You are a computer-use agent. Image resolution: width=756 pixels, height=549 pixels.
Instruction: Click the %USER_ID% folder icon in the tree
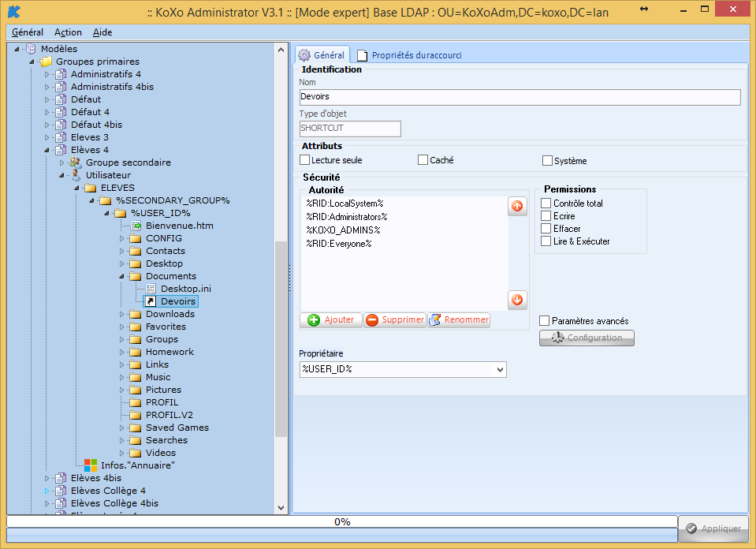tap(121, 213)
